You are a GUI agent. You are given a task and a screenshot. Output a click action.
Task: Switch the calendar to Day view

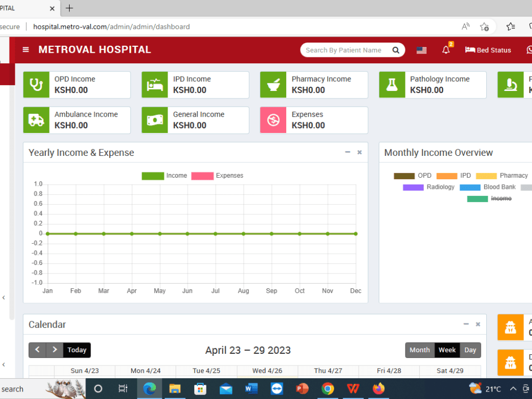coord(470,350)
